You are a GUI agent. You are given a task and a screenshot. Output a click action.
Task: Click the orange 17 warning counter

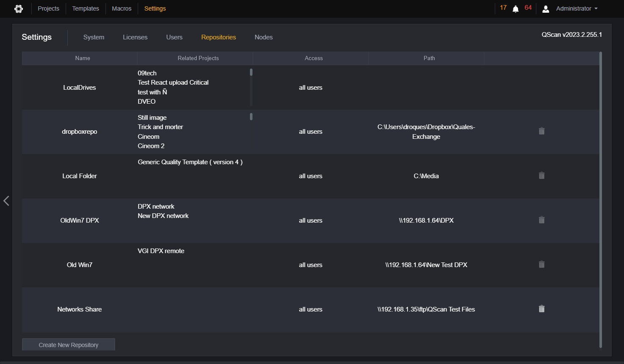503,8
